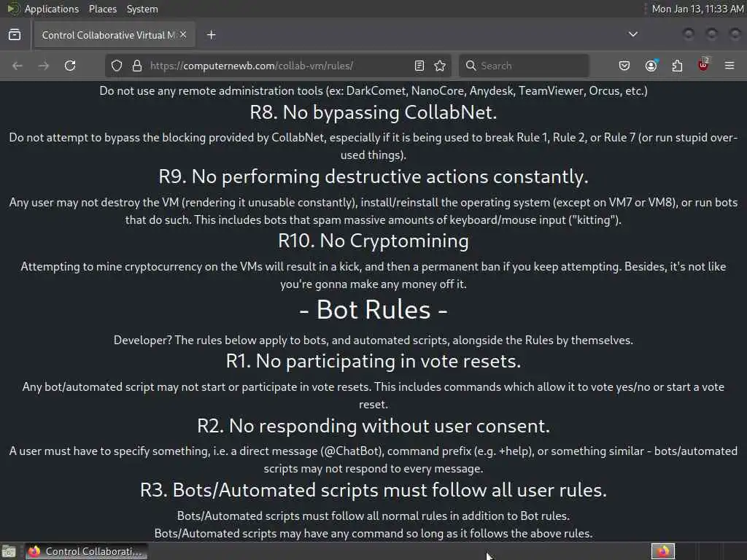Image resolution: width=747 pixels, height=560 pixels.
Task: Toggle reader view icon
Action: (x=419, y=66)
